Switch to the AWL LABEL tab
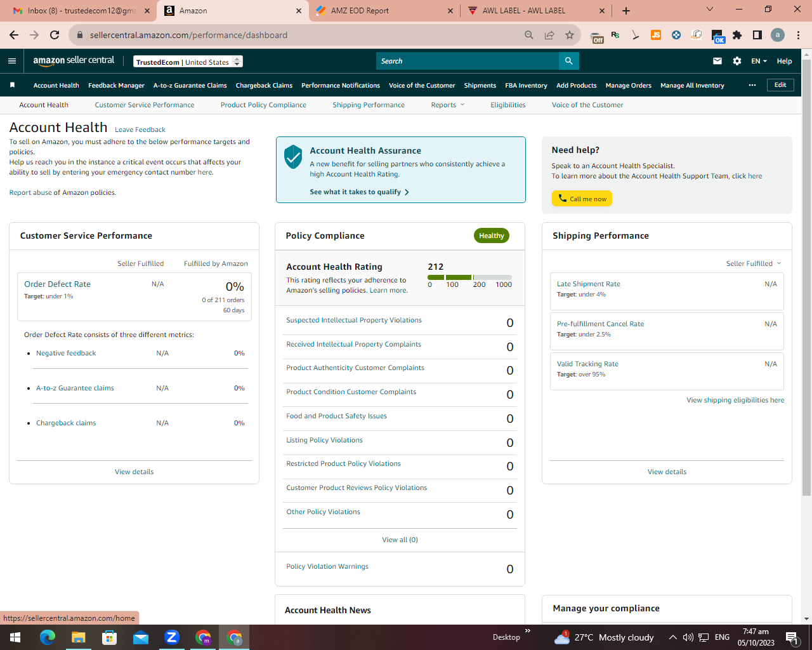 (x=536, y=11)
